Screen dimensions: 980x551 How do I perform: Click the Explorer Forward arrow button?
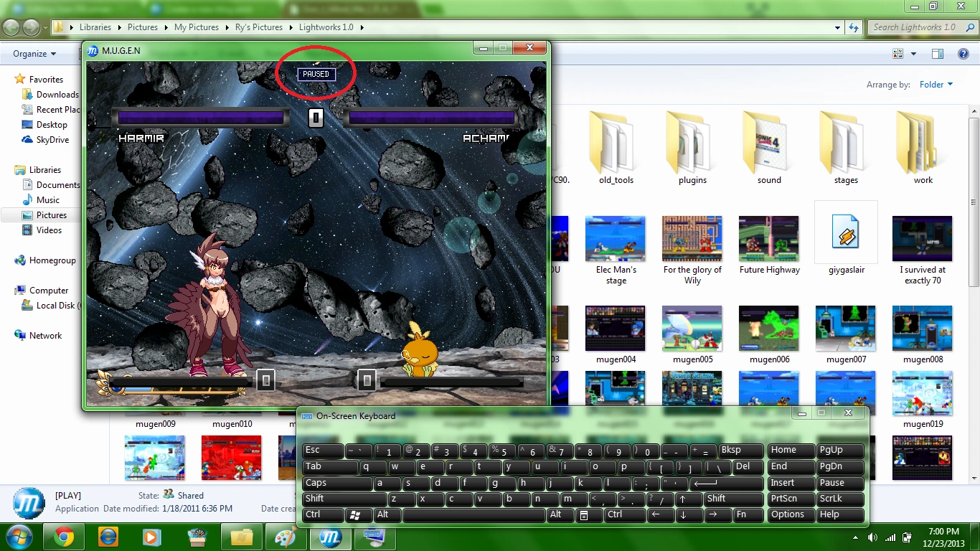(31, 27)
